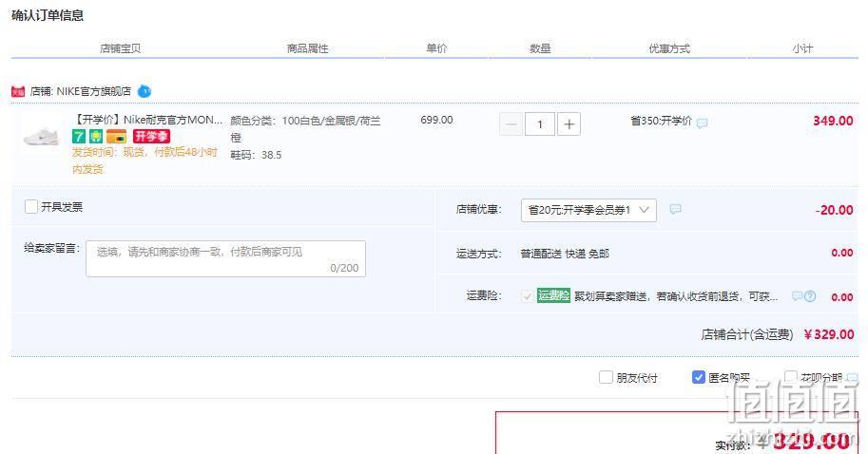The height and width of the screenshot is (454, 868).
Task: Click the green shield guarantee badge
Action: pos(96,136)
